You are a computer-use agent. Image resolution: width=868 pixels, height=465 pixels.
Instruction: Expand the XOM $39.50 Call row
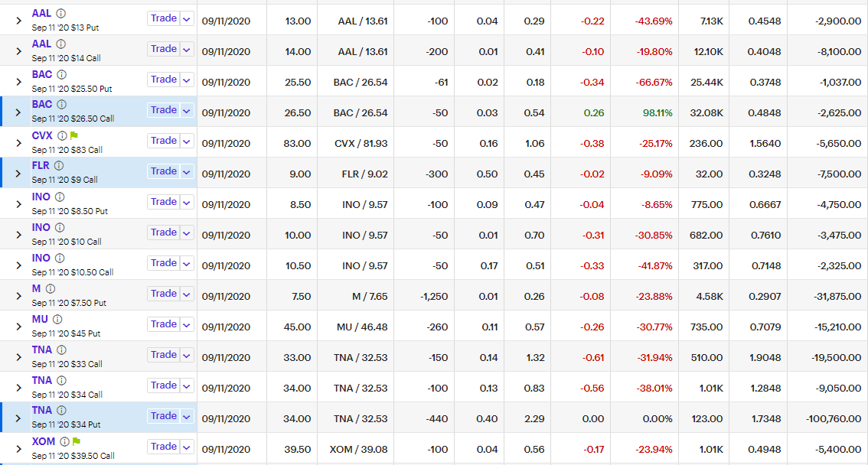point(18,449)
